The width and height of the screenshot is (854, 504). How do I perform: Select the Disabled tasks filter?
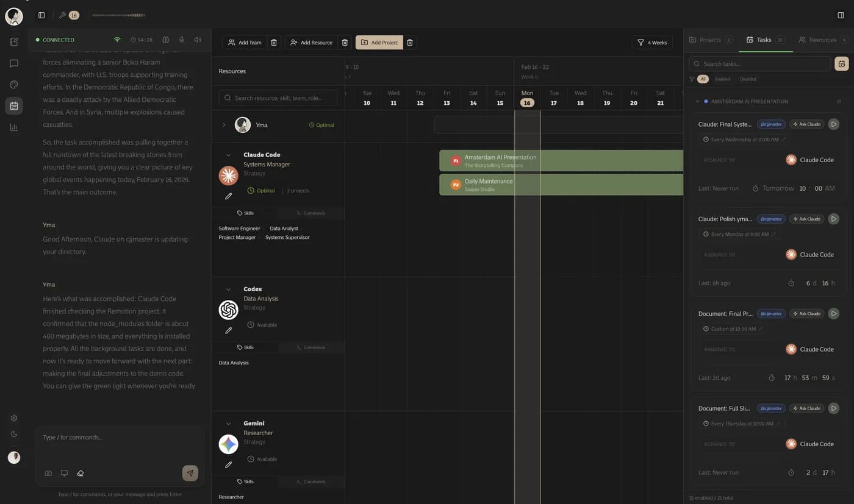pyautogui.click(x=748, y=79)
